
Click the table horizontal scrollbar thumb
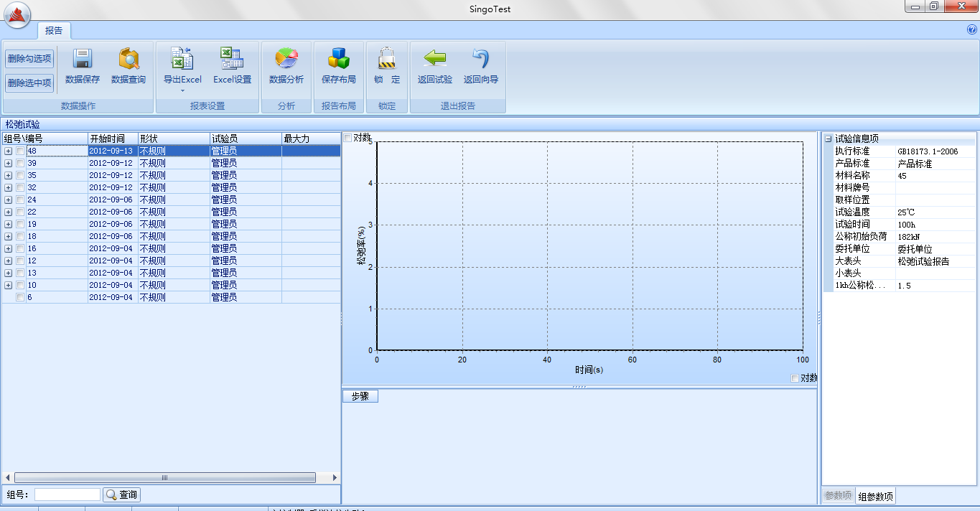(x=164, y=477)
